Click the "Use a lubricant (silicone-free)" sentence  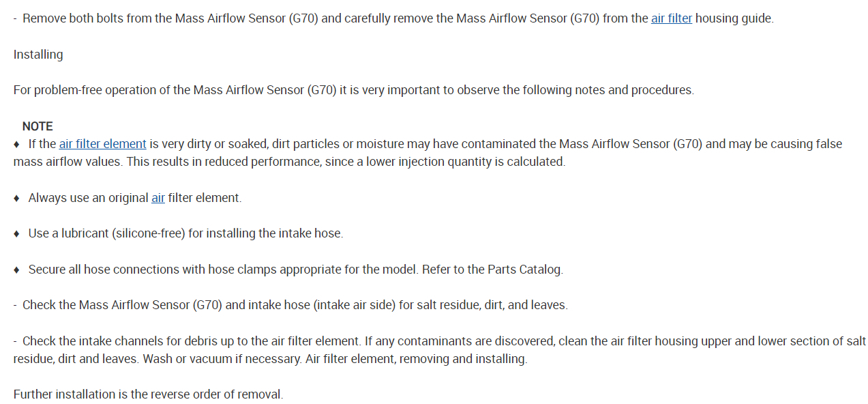[x=185, y=233]
